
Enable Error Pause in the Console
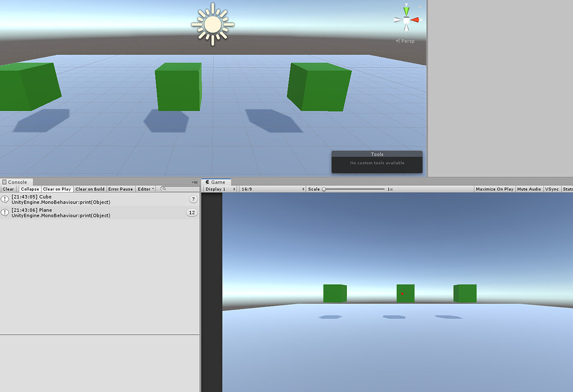click(120, 188)
